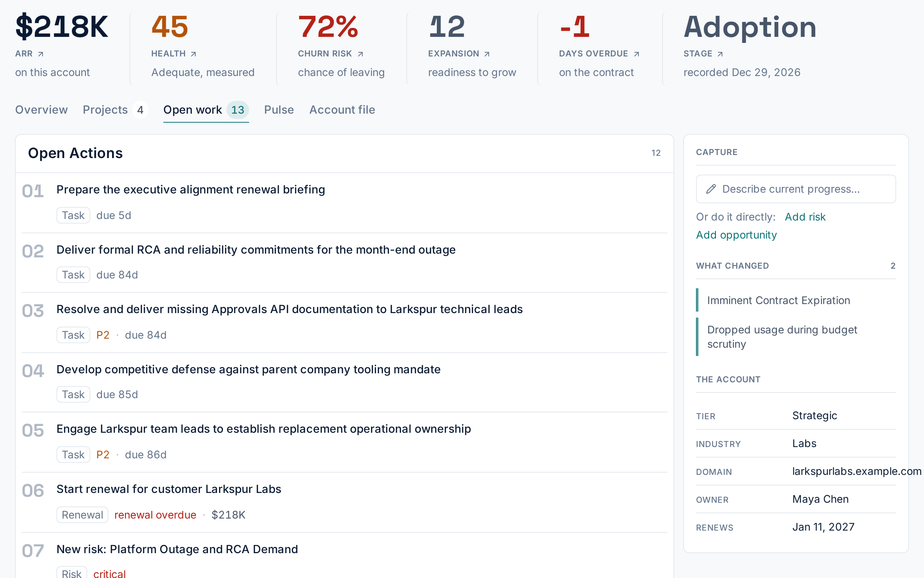Open the STAGE arrow icon
This screenshot has width=924, height=578.
click(x=720, y=54)
